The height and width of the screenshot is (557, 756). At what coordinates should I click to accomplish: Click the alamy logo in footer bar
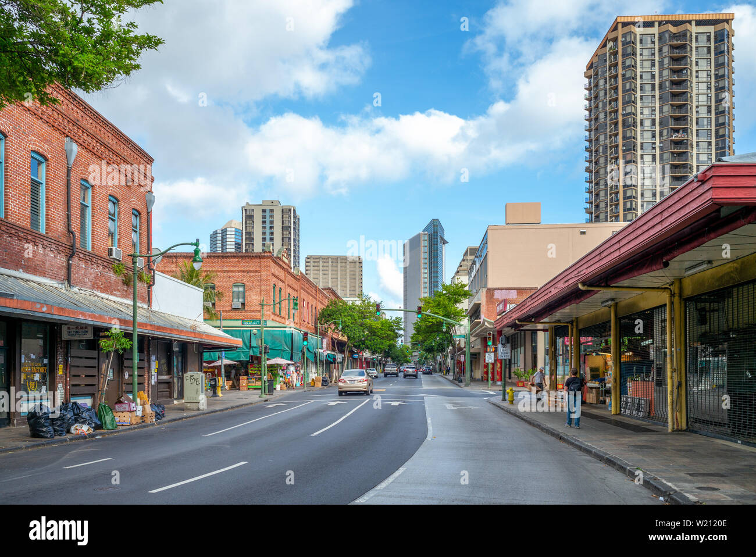pos(59,530)
